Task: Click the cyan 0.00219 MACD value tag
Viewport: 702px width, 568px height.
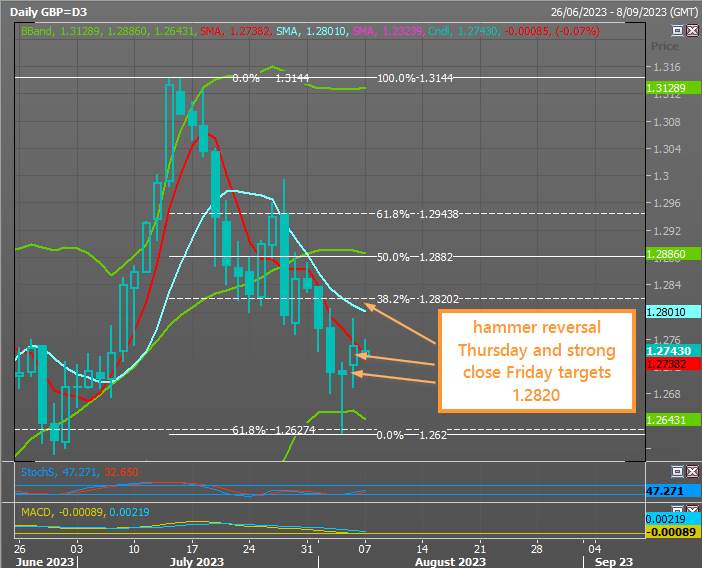Action: [x=673, y=519]
